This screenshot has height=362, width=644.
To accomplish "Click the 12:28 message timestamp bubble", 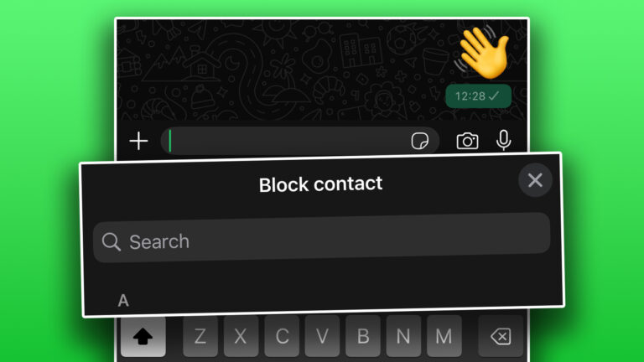I will 479,96.
